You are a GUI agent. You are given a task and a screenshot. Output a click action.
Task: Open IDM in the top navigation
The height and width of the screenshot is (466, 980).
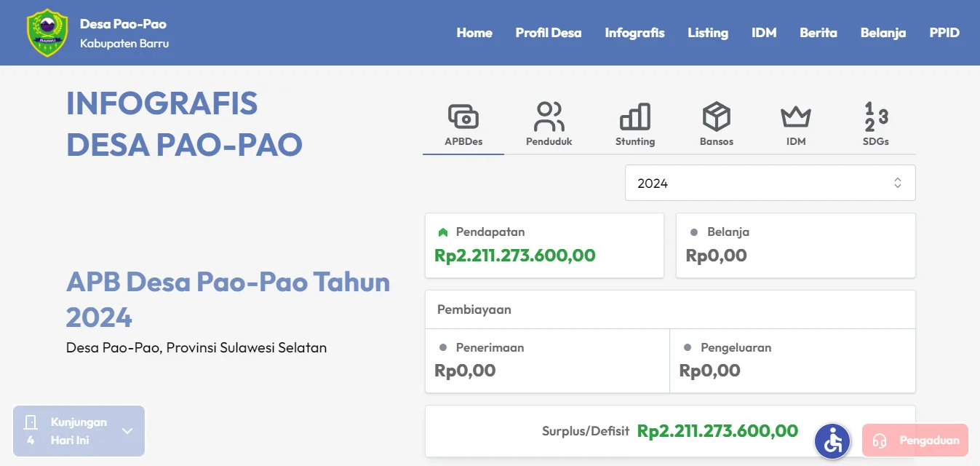pos(764,33)
